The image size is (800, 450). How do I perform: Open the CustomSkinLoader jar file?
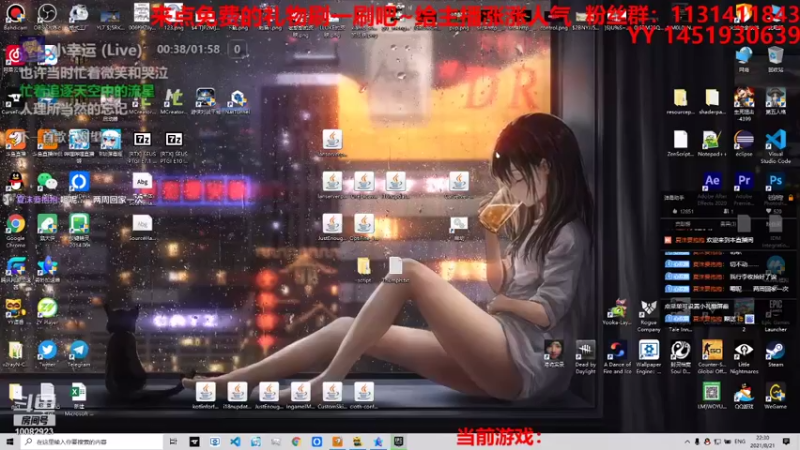pos(332,395)
